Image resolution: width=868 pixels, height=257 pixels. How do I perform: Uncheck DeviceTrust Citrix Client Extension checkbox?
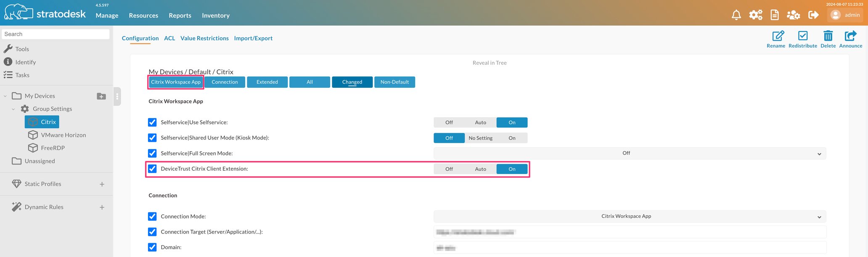click(x=152, y=169)
